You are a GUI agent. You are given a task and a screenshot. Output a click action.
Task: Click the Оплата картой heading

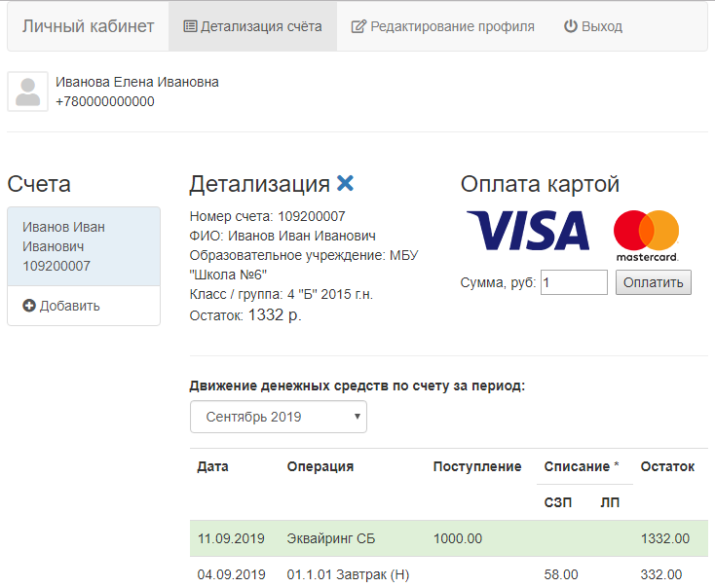click(540, 184)
